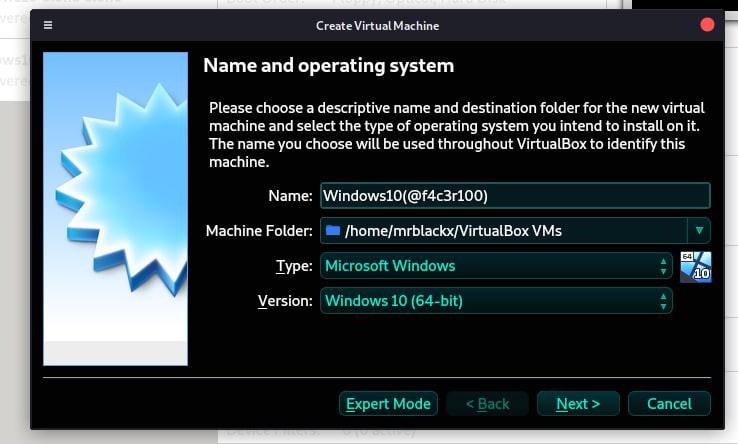Click the 'Version:' label
The image size is (738, 444).
pos(285,301)
